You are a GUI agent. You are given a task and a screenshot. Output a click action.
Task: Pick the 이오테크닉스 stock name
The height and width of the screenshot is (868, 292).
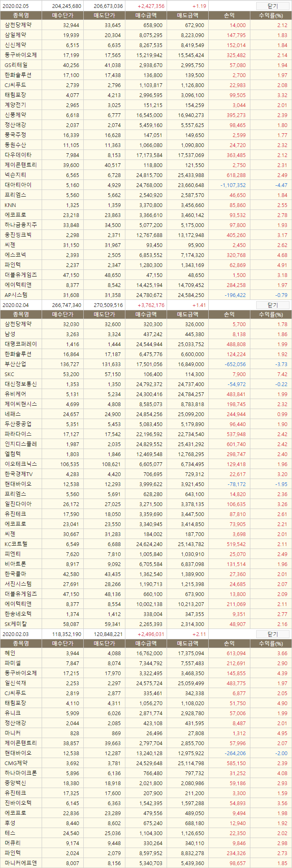(21, 464)
